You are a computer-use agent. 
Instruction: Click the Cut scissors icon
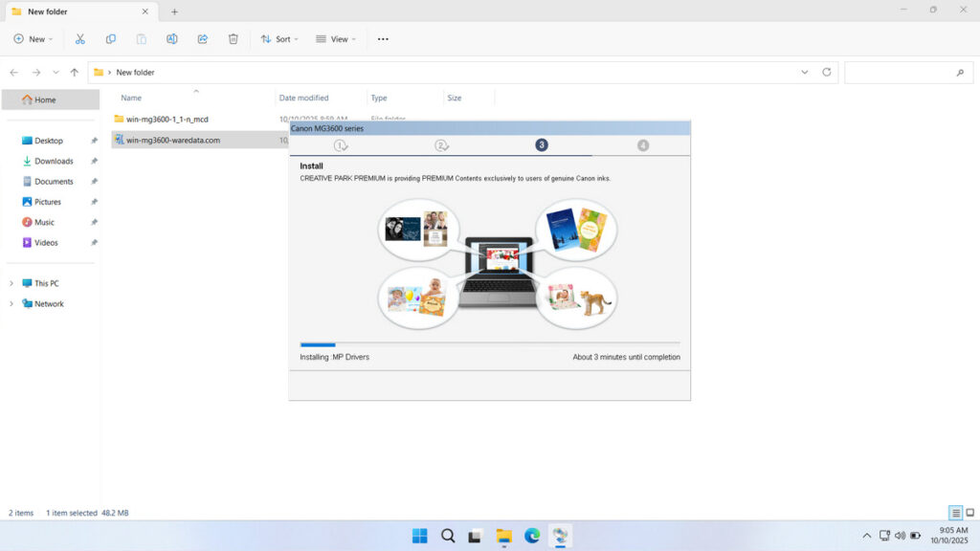click(80, 39)
